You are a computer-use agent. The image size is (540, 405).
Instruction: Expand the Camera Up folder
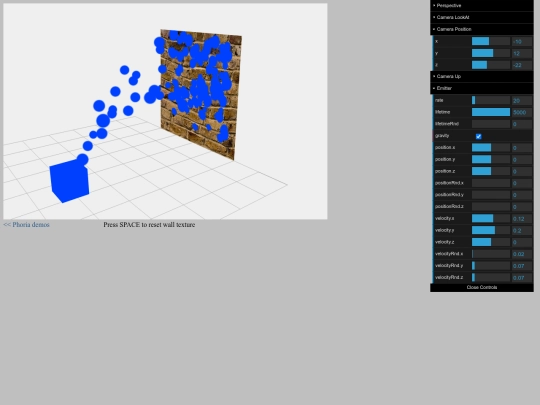[482, 76]
